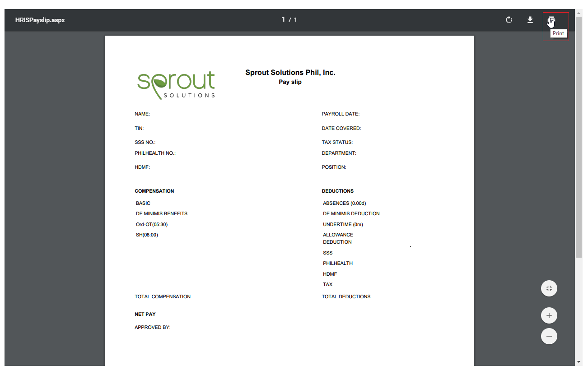The width and height of the screenshot is (588, 375).
Task: Click the ABSENCES (0.00d) row
Action: 345,204
